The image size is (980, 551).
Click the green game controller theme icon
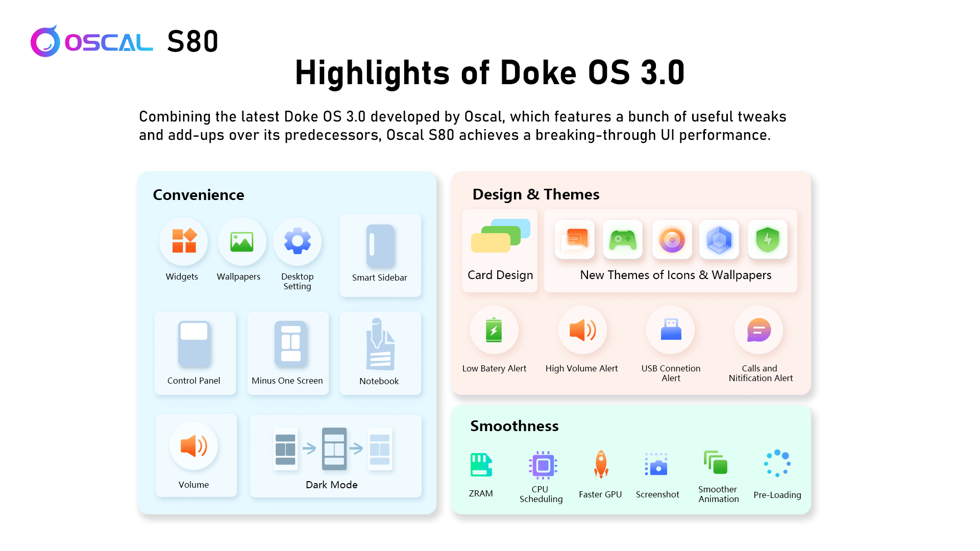[622, 240]
